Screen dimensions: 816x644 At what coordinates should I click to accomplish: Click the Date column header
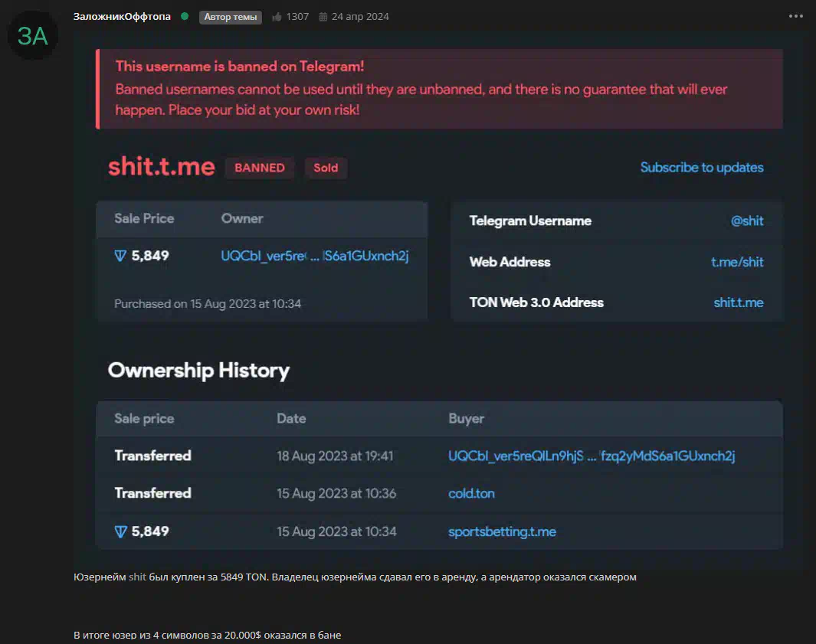click(x=291, y=418)
